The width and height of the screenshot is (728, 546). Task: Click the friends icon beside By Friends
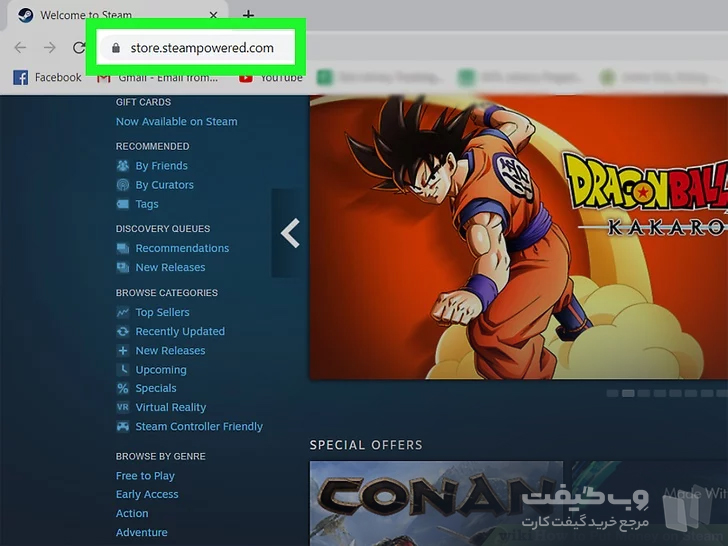[x=123, y=166]
